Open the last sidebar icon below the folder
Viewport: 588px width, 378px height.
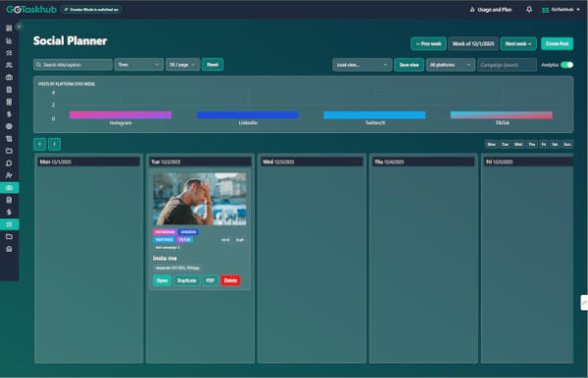(9, 249)
